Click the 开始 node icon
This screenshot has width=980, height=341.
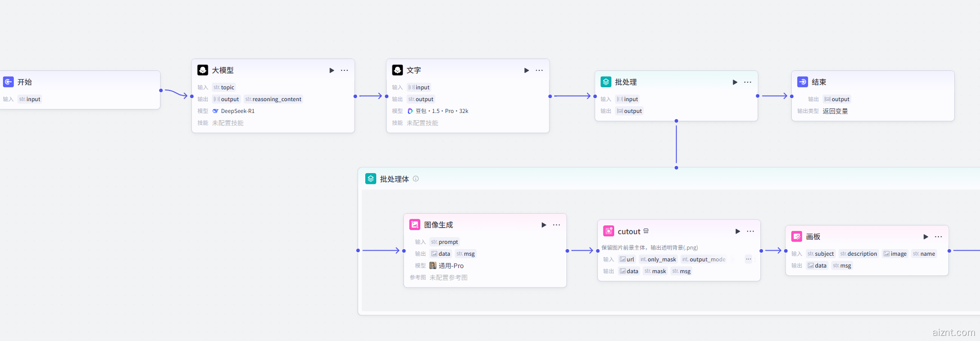(x=8, y=82)
